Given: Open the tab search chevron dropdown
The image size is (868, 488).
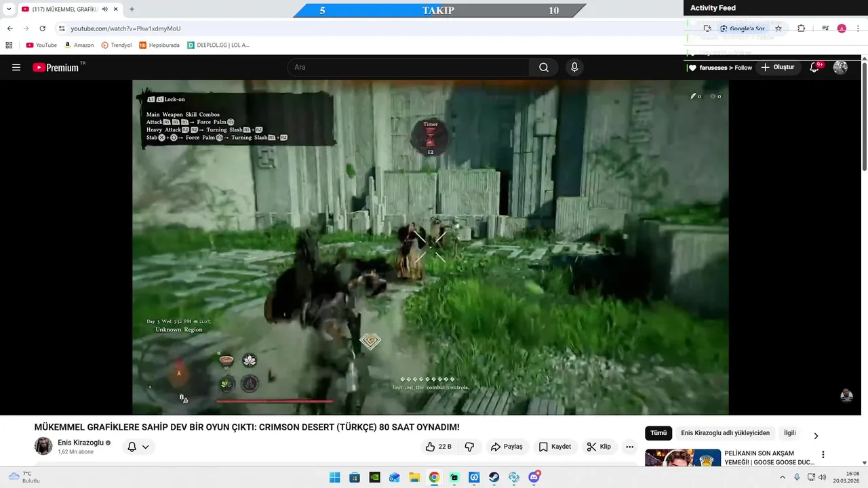Looking at the screenshot, I should (9, 9).
